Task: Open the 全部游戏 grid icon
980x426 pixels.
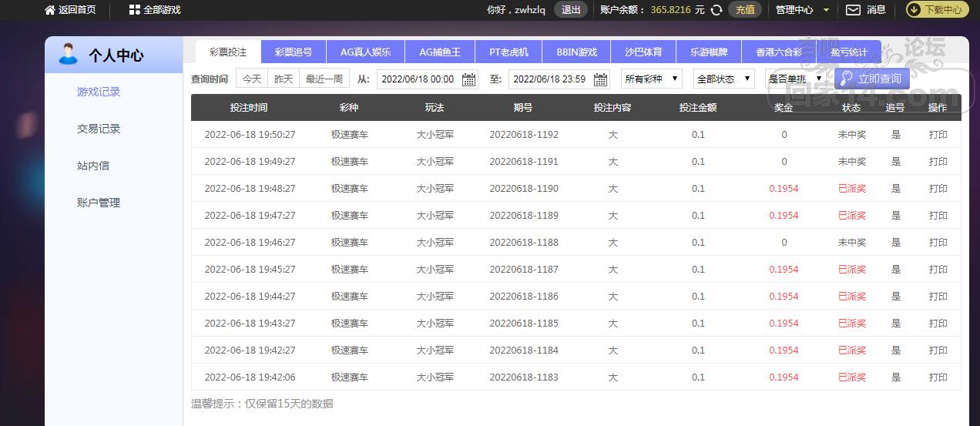Action: [x=135, y=10]
